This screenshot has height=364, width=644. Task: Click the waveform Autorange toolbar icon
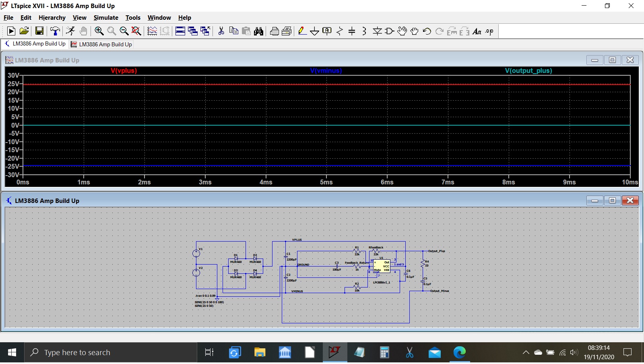pos(152,31)
